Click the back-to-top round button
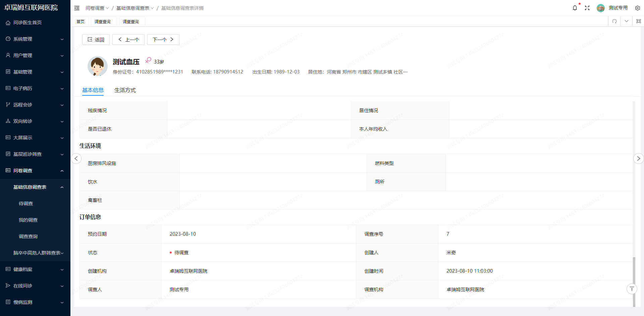 point(632,289)
